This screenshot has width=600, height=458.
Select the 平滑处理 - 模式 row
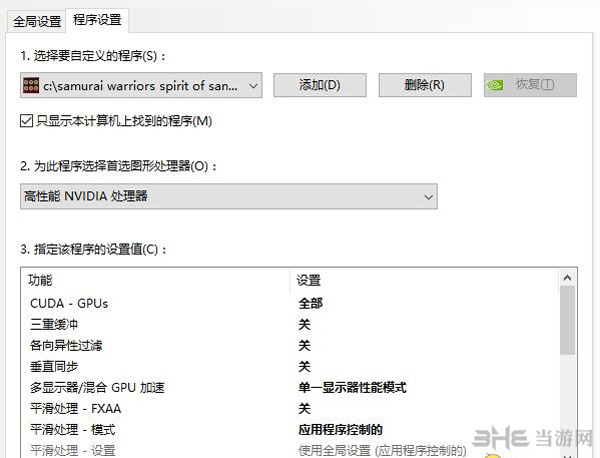click(x=289, y=430)
